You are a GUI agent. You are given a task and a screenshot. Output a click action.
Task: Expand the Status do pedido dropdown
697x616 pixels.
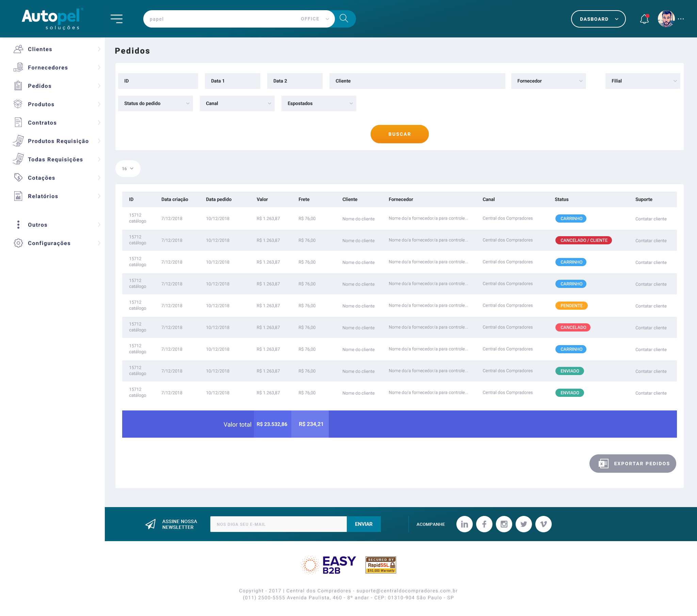[156, 103]
